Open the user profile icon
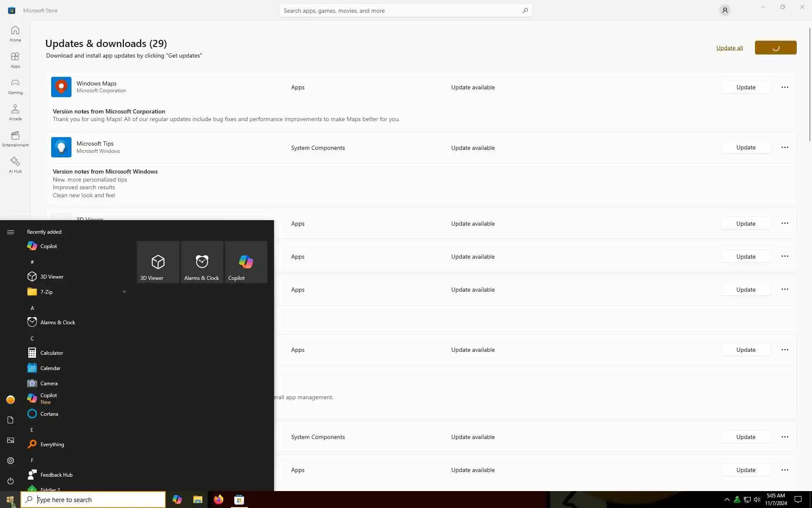 click(x=724, y=10)
